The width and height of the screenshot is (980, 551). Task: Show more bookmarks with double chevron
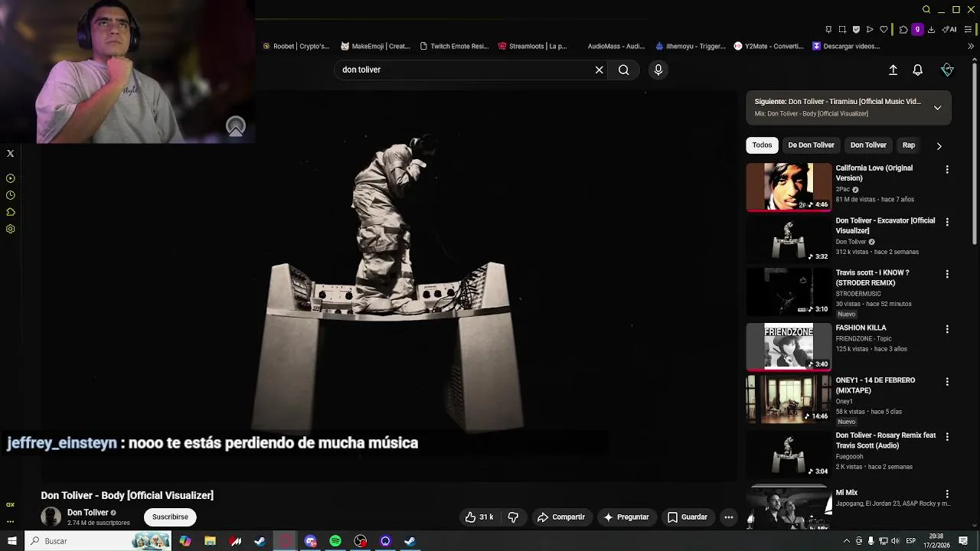click(x=971, y=46)
